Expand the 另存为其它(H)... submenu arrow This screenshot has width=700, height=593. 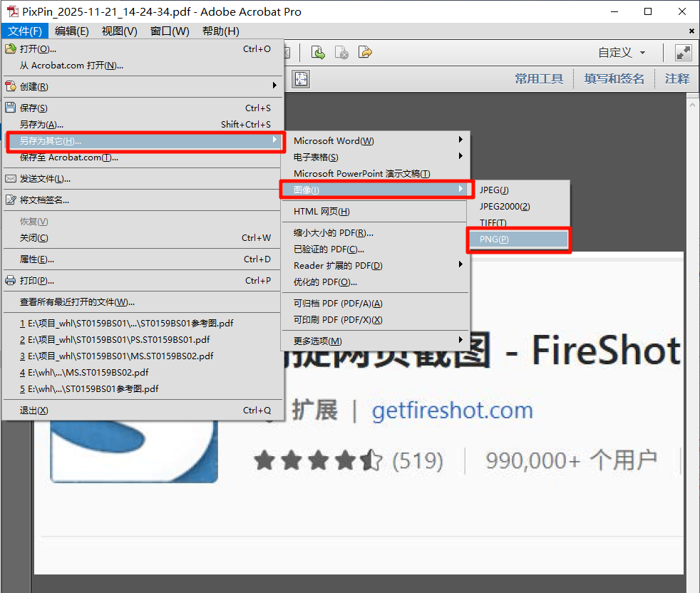click(274, 140)
